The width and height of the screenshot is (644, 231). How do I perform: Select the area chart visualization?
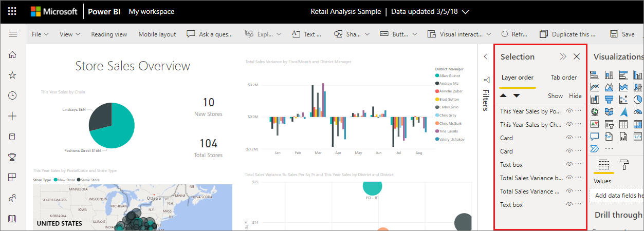[609, 87]
